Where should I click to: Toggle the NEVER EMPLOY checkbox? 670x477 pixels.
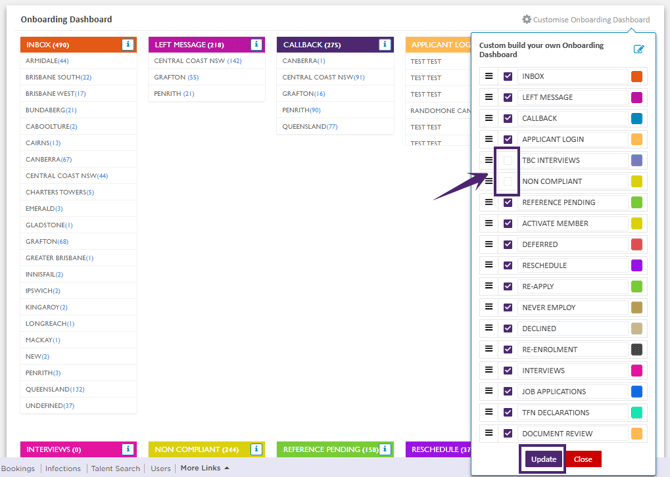tap(508, 307)
